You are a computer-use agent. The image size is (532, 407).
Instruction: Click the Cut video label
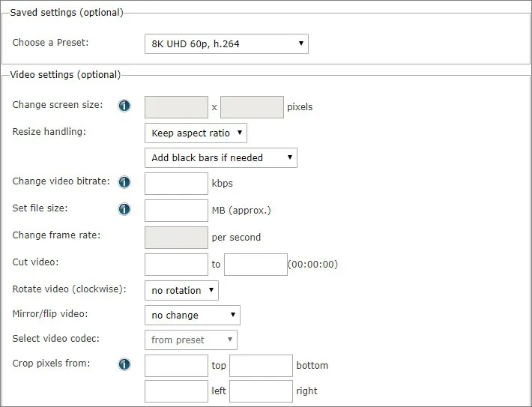tap(35, 262)
